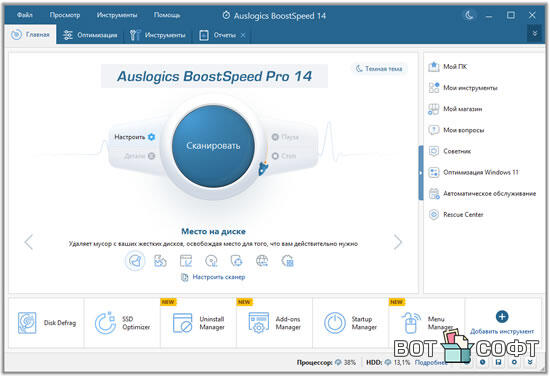
Task: Select the disc-shaped scan category icon
Action: pos(211,261)
